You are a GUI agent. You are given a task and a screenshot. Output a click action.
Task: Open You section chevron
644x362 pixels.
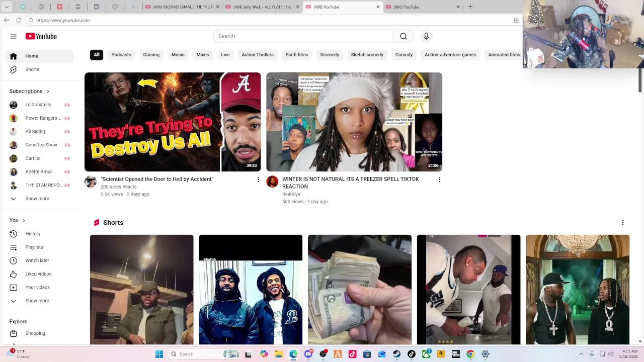tap(24, 220)
